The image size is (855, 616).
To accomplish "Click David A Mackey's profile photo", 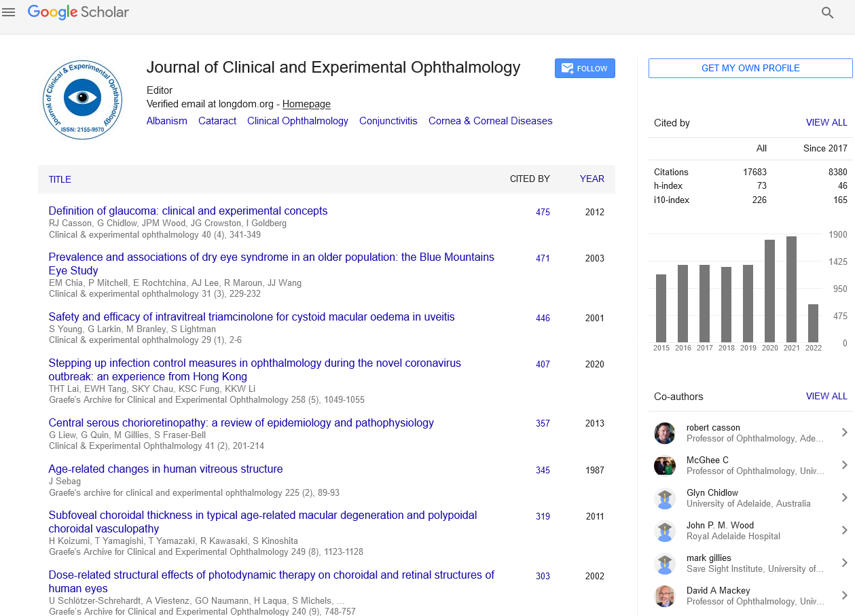I will [664, 596].
